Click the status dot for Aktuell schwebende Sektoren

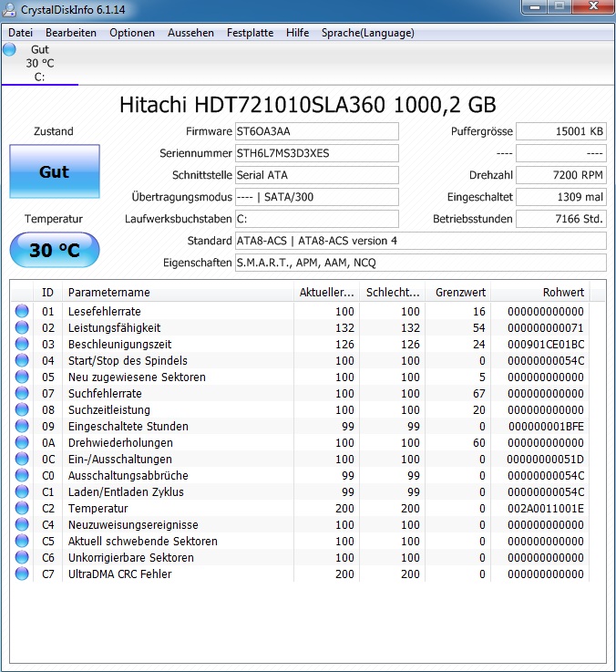(22, 541)
